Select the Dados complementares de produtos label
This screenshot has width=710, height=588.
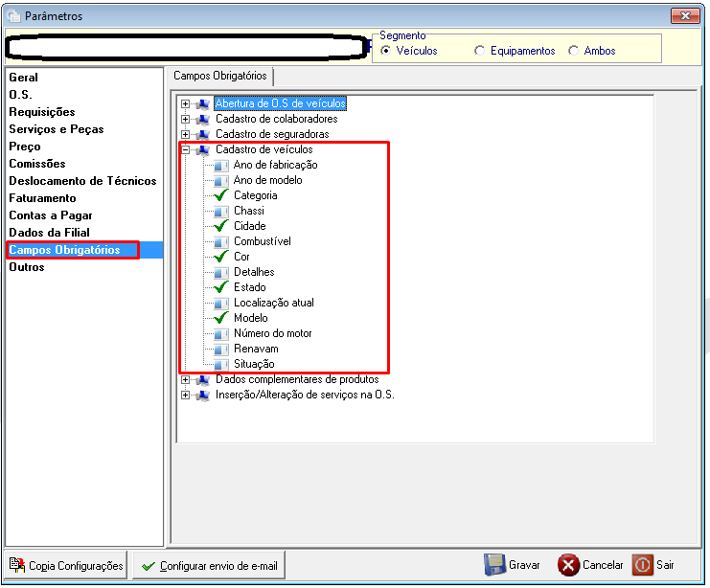coord(297,379)
